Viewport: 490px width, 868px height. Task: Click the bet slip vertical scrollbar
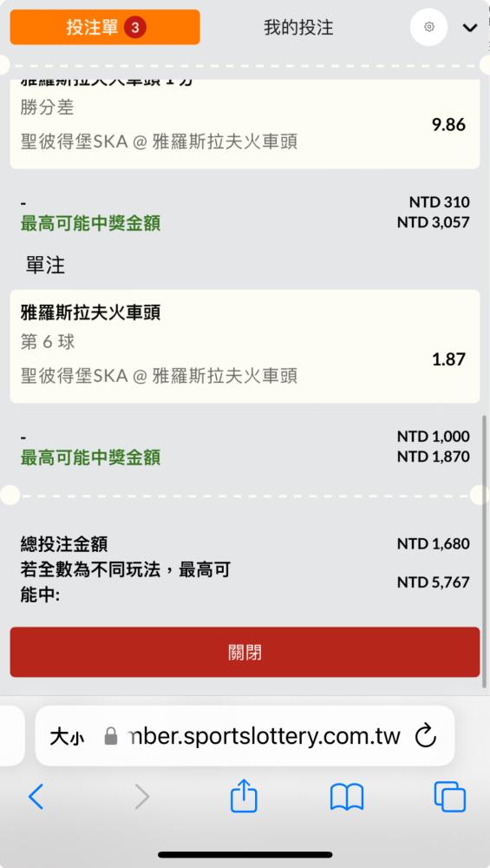486,551
